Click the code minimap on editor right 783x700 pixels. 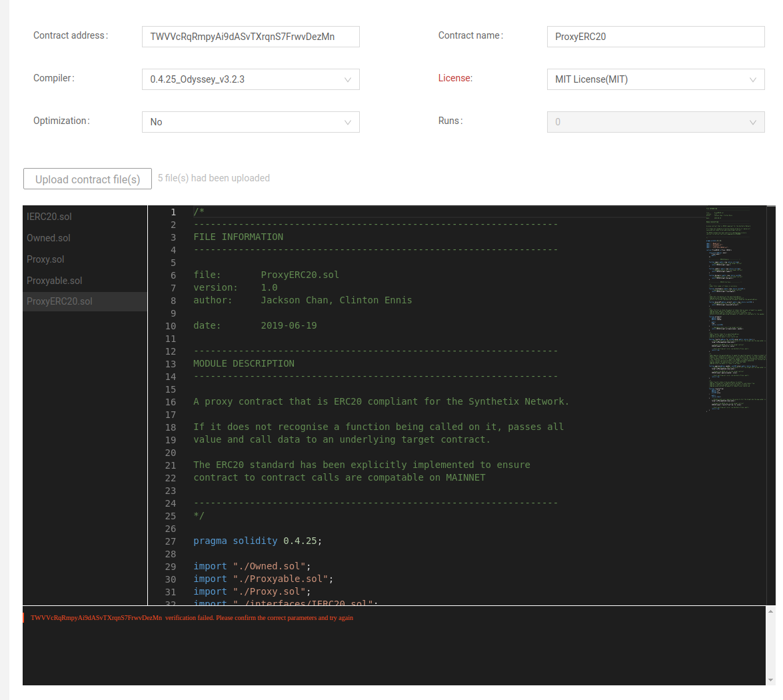(x=735, y=309)
